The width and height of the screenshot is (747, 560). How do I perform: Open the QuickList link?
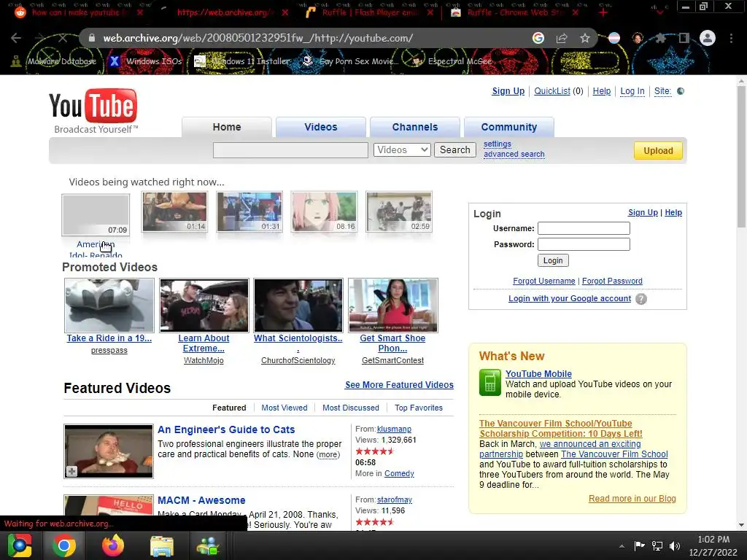(x=551, y=91)
